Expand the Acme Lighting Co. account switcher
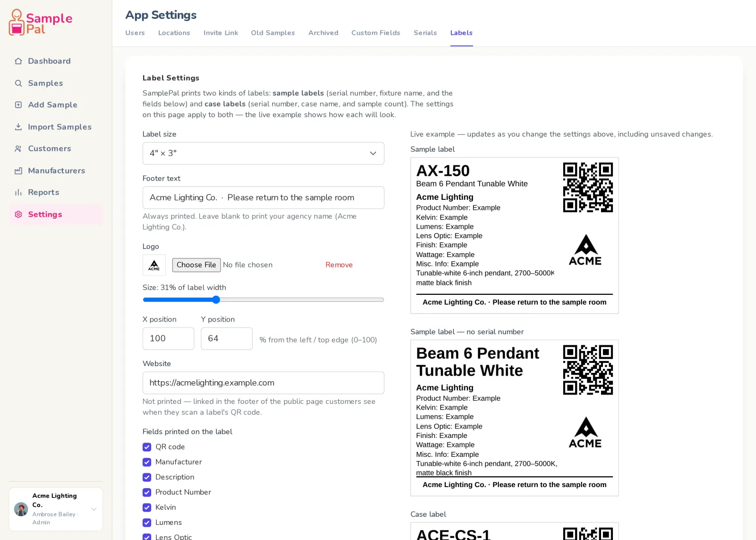This screenshot has height=540, width=756. point(56,509)
